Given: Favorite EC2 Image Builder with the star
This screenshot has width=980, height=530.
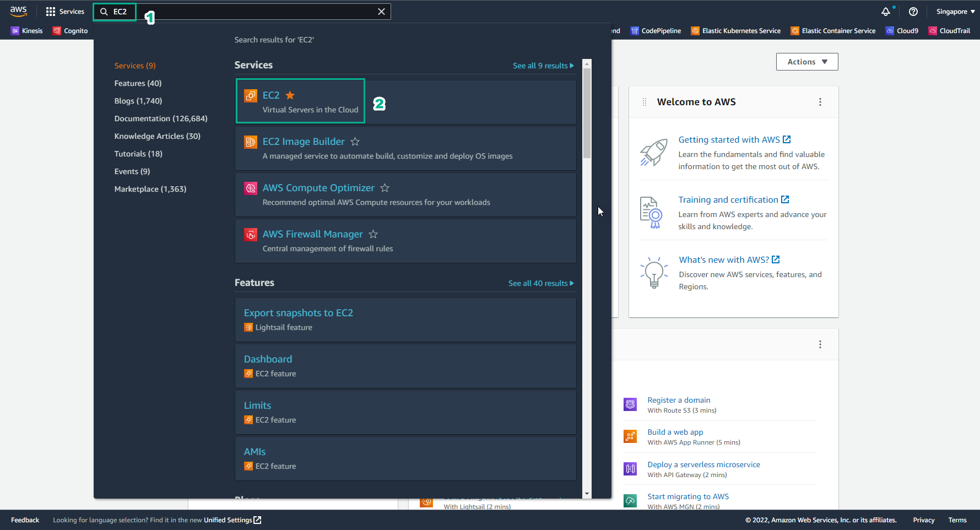Looking at the screenshot, I should point(355,142).
